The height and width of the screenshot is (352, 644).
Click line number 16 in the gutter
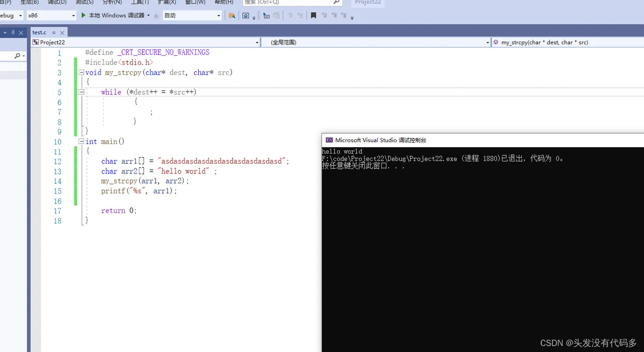click(57, 201)
